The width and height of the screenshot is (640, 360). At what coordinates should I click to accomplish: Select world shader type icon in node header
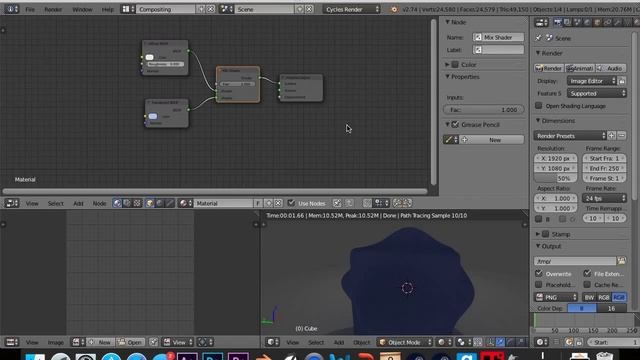[160, 203]
